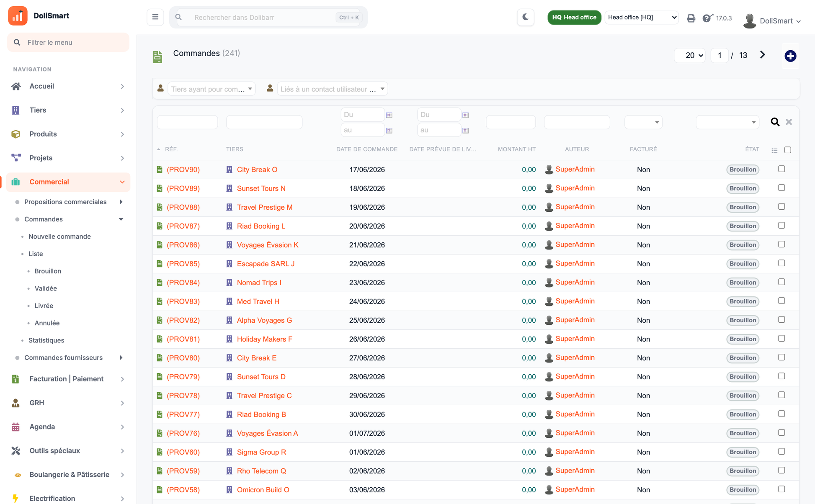Open calendar for order date Du field

389,115
